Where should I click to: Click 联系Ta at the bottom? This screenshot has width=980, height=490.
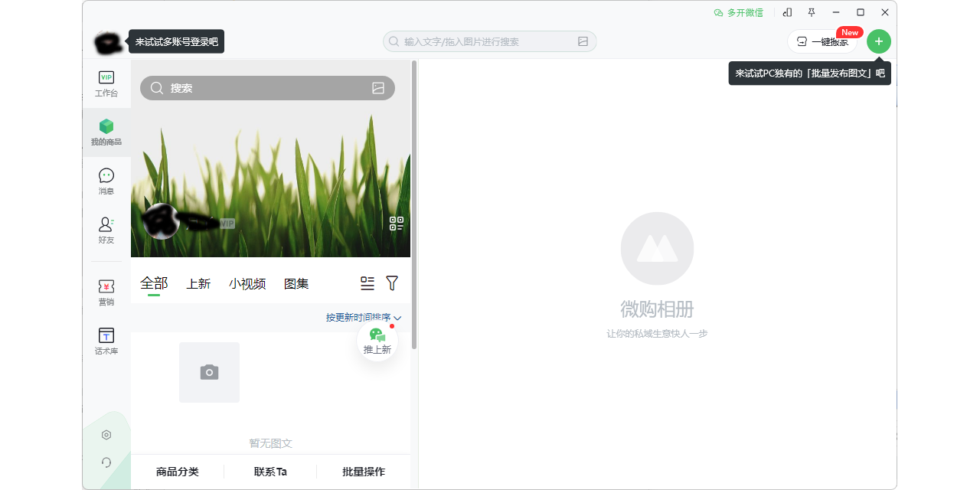tap(270, 472)
